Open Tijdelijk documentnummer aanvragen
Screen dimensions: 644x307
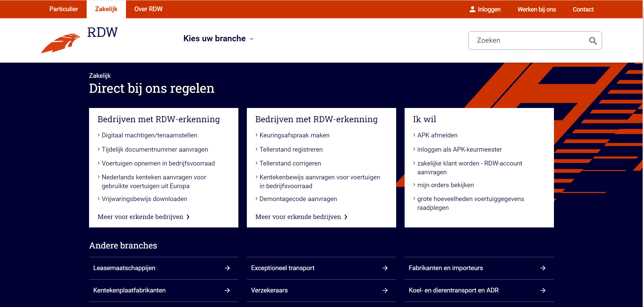155,150
